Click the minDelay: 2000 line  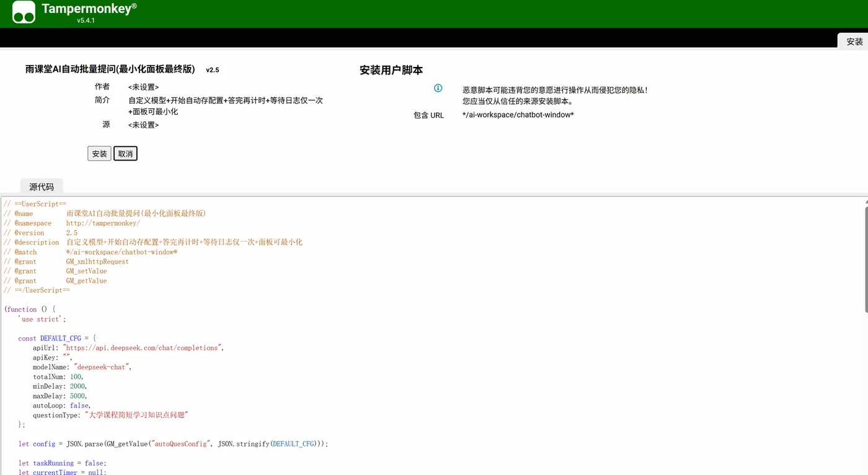coord(60,386)
